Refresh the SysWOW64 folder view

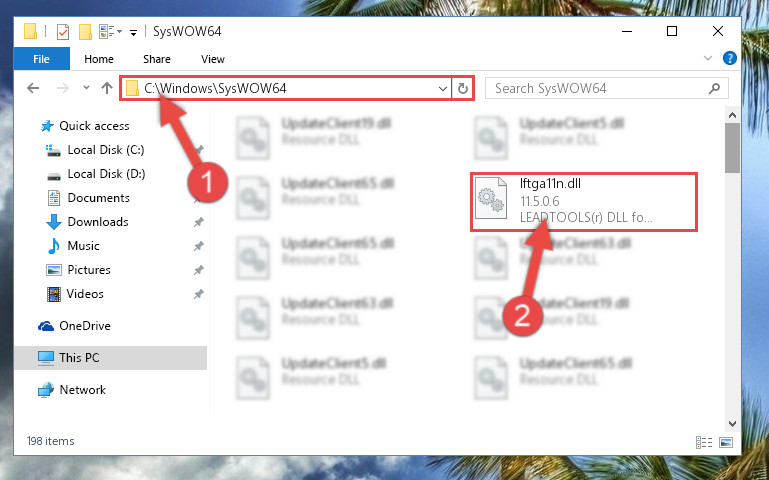pos(462,88)
